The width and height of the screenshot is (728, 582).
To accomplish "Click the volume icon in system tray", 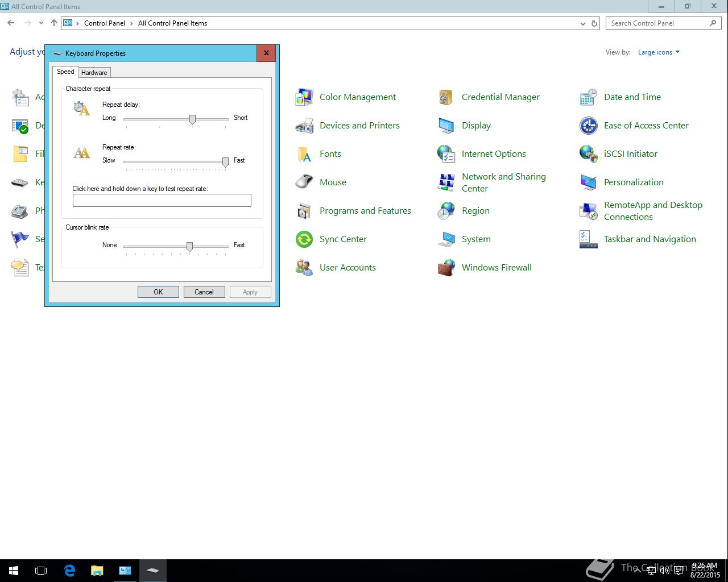I will tap(664, 571).
